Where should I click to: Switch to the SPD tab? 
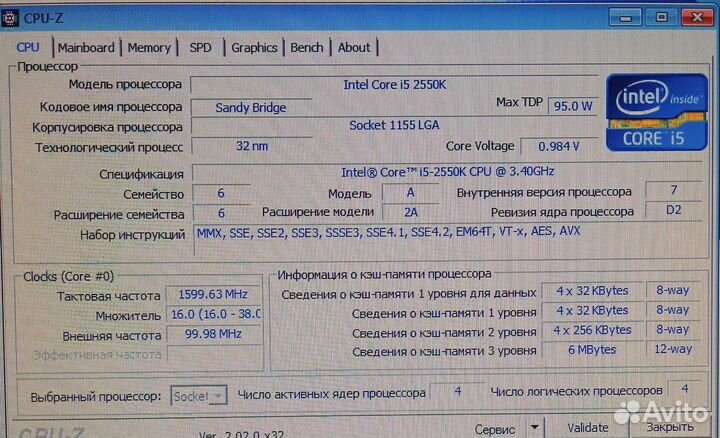[x=200, y=48]
